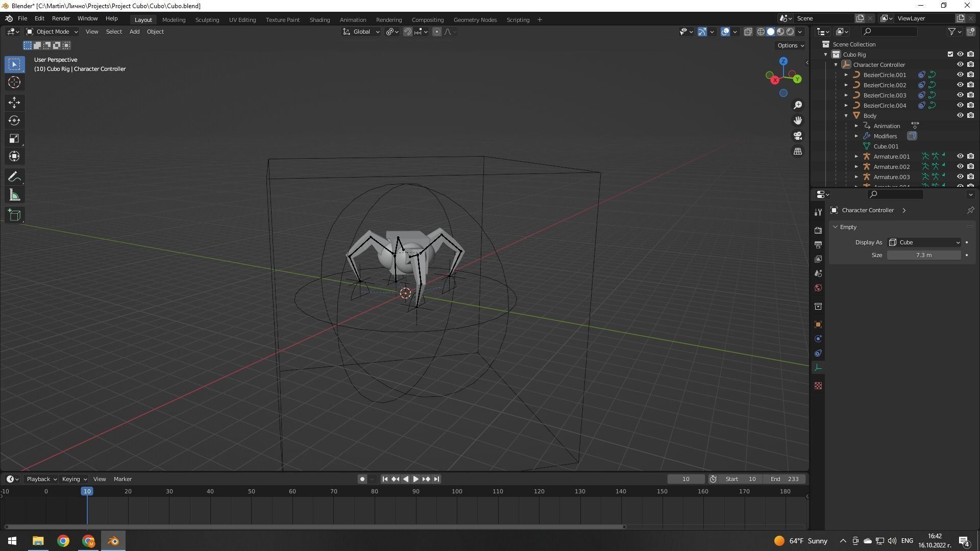Image resolution: width=980 pixels, height=551 pixels.
Task: Open the Object properties tab
Action: (x=818, y=324)
